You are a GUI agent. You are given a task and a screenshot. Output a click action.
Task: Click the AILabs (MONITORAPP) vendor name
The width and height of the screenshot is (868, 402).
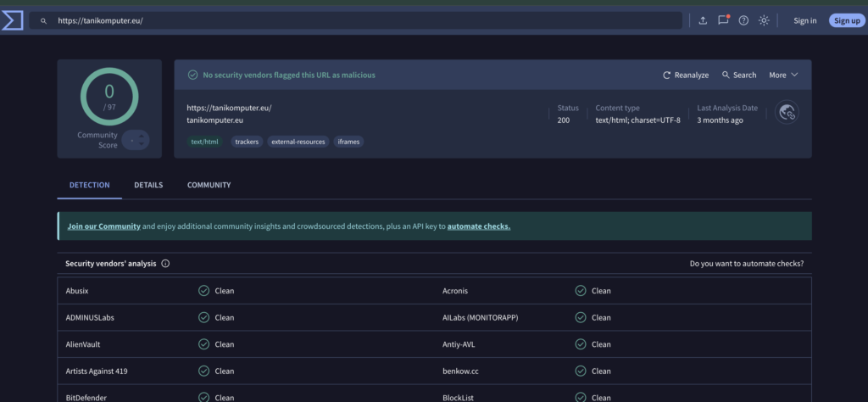(x=481, y=318)
